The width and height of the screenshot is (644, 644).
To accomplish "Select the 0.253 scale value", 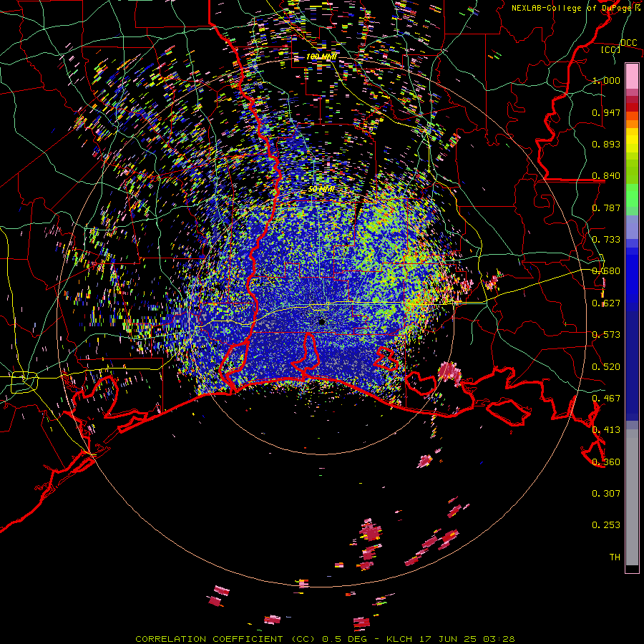I will 606,525.
